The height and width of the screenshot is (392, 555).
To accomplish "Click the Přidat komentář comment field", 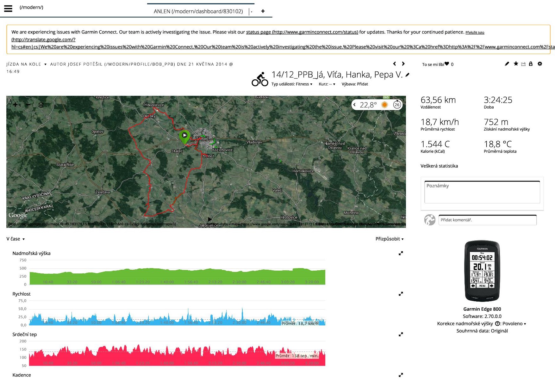I will point(487,220).
